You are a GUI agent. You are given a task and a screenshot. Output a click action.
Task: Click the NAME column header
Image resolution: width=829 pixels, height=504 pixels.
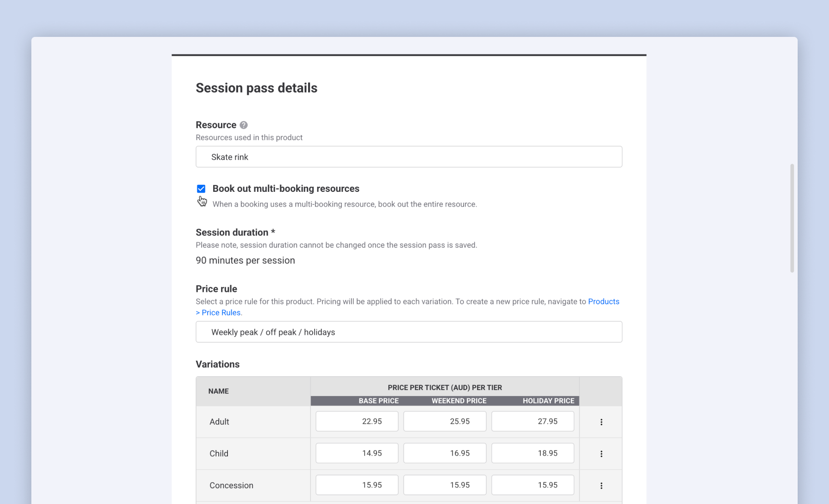tap(218, 391)
